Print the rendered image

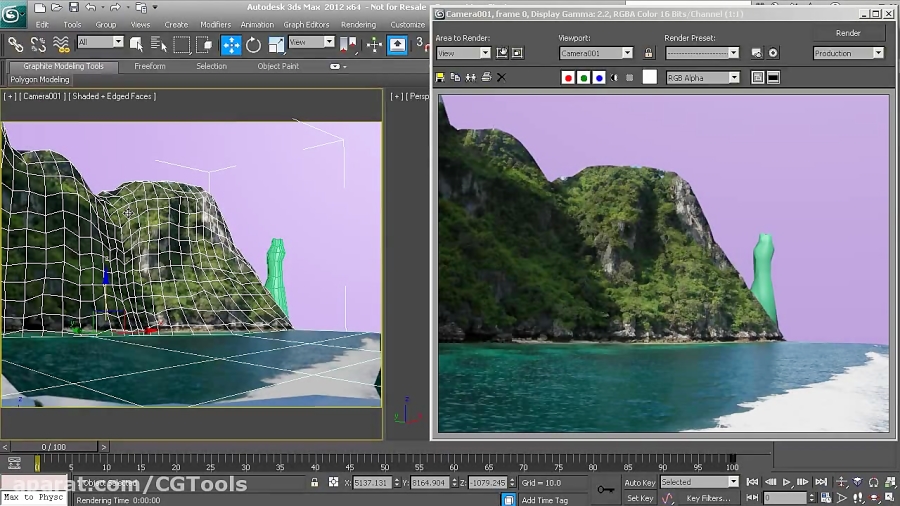coord(486,77)
